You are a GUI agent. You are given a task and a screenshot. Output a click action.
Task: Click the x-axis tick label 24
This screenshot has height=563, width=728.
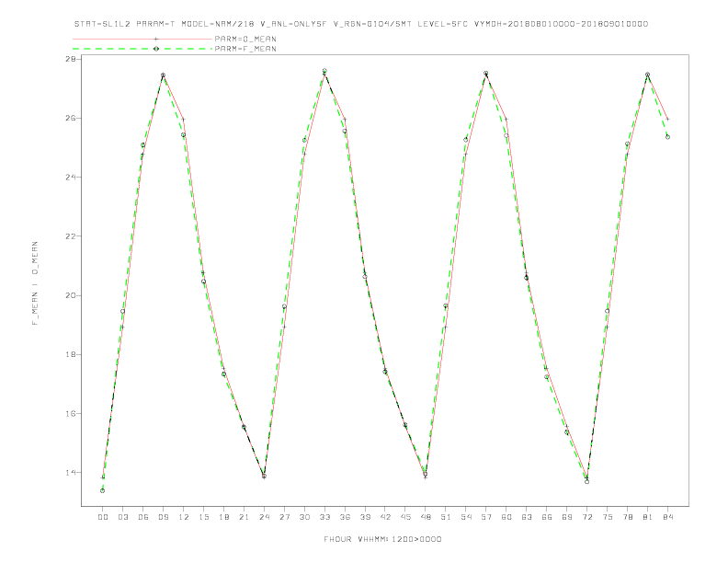click(264, 517)
